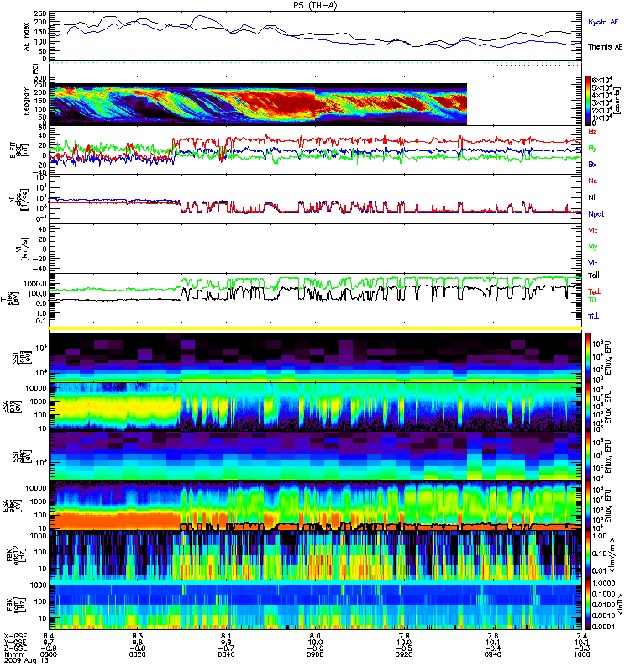Click the ESA ions Eflux color bar
Screen dimensions: 630x672
point(588,407)
